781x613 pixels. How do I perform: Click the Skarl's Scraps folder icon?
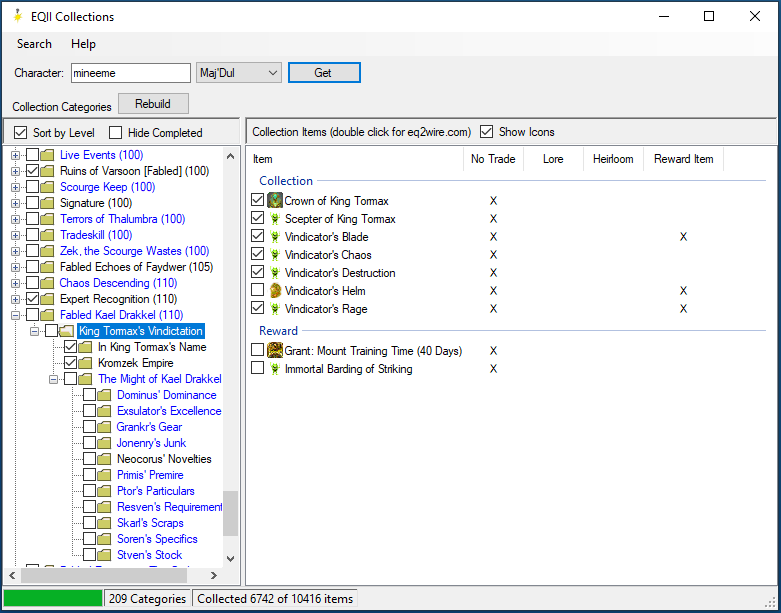tap(104, 523)
